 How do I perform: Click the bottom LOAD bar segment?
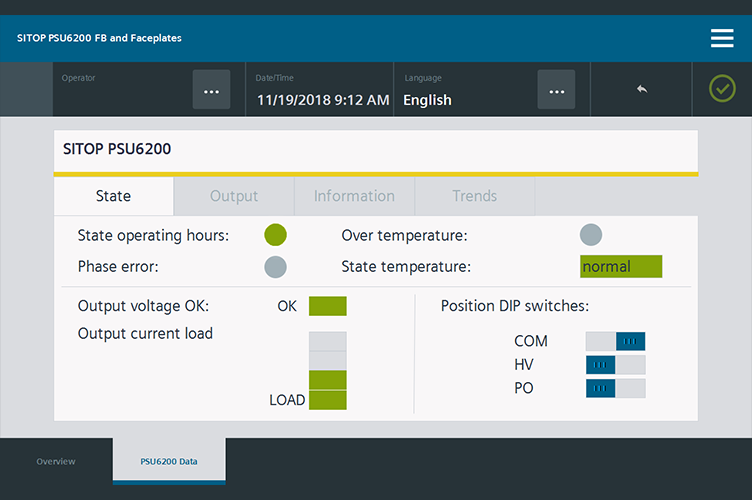(x=328, y=400)
